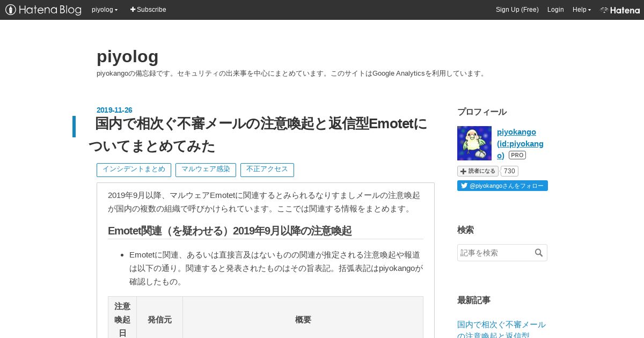
Task: Visit the Hatena logo link
Action: pos(620,10)
